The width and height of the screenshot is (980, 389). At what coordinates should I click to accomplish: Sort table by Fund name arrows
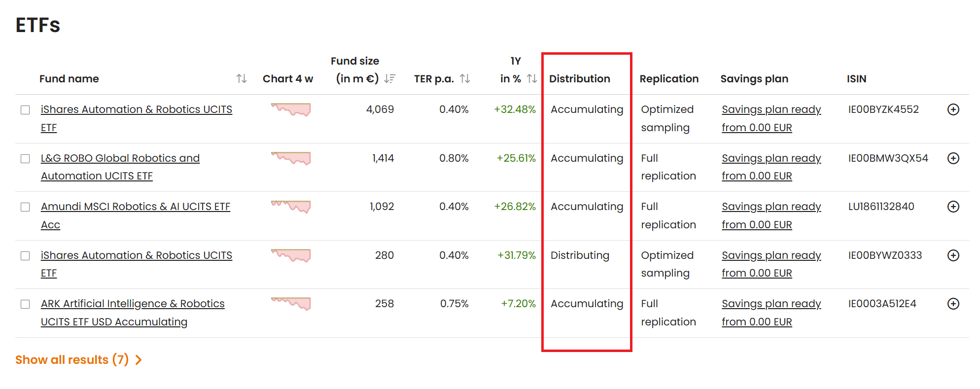[242, 79]
